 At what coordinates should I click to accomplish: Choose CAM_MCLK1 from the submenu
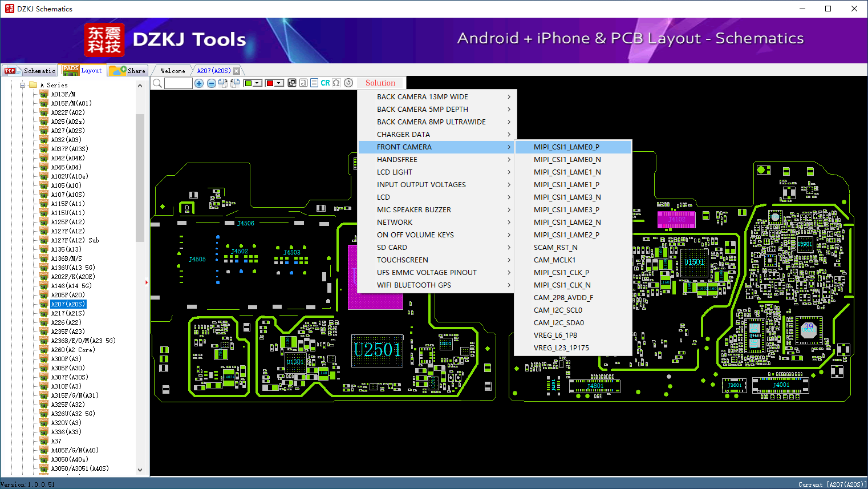[x=573, y=260]
